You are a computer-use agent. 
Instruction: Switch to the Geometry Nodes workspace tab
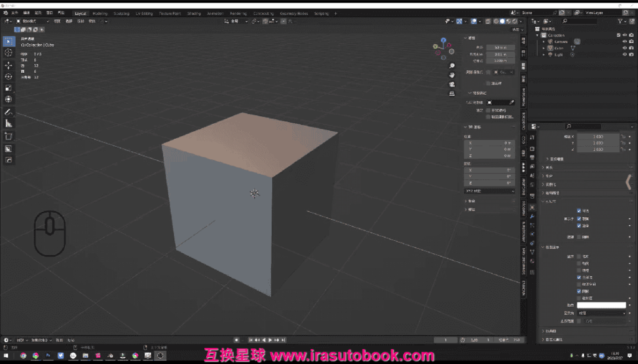tap(294, 14)
